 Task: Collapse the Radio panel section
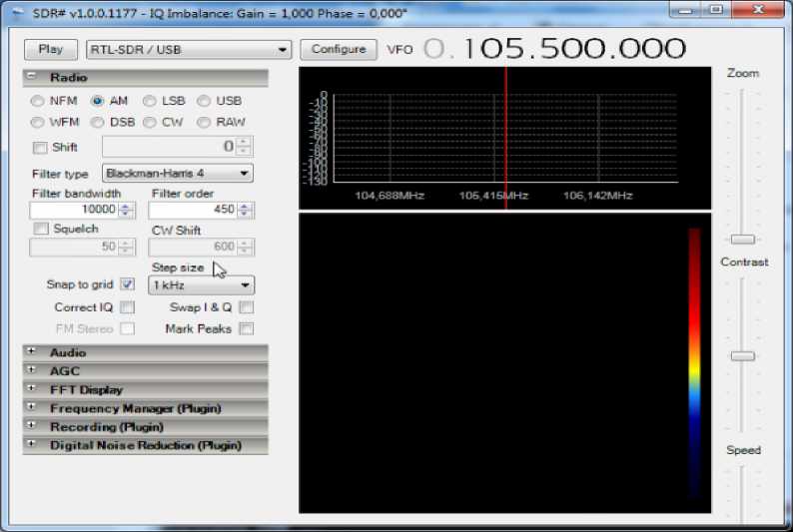[32, 78]
